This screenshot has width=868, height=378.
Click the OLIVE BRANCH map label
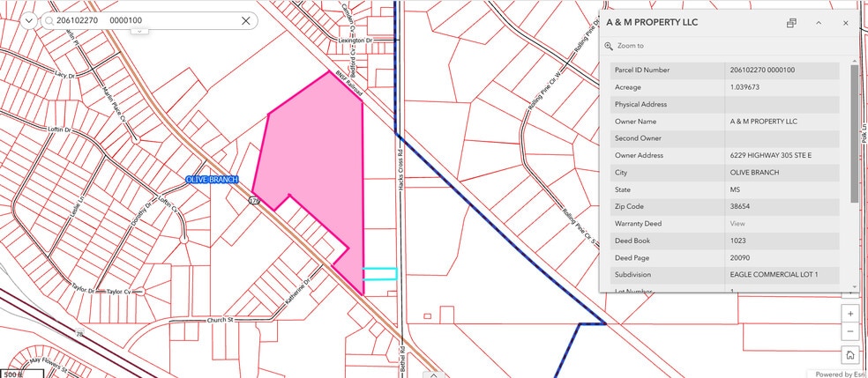212,180
